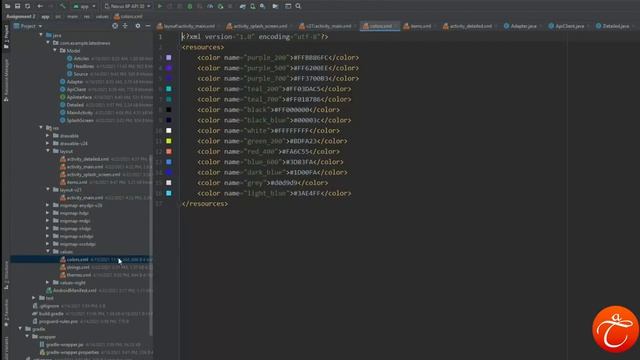Image resolution: width=640 pixels, height=360 pixels.
Task: Switch to items.xml editor tab
Action: [417, 26]
